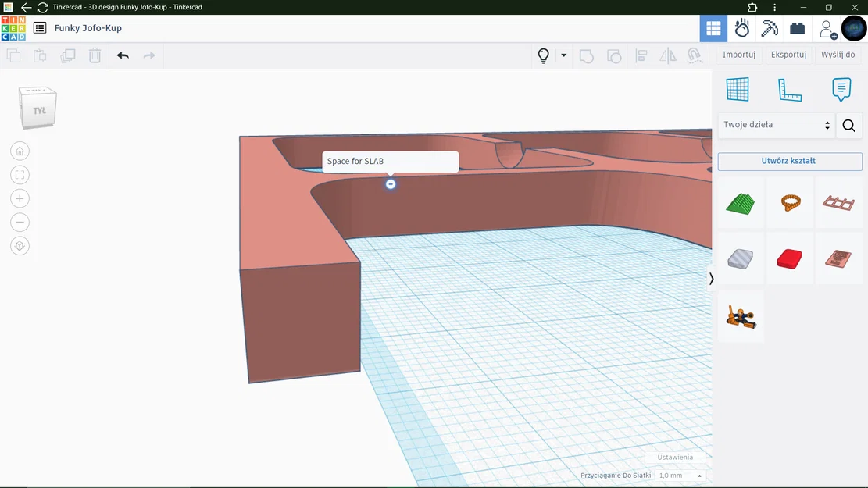
Task: Click the view cube TYŁ face
Action: tap(38, 110)
